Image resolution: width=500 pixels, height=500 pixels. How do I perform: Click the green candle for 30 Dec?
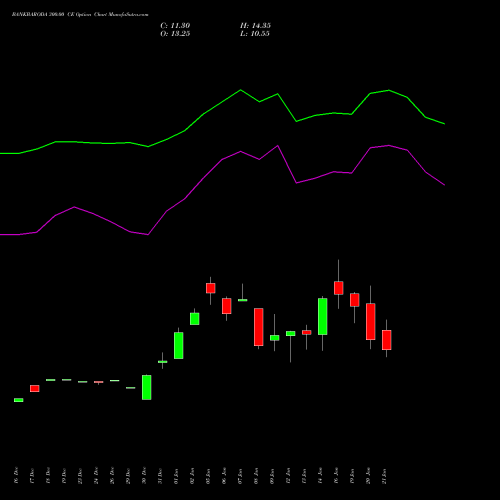tap(147, 387)
